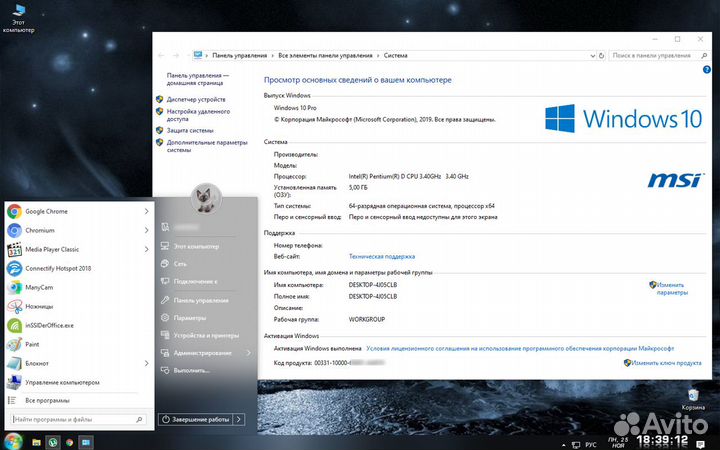Screen dimensions: 720x450
Task: Open the address bar history dropdown
Action: point(592,56)
